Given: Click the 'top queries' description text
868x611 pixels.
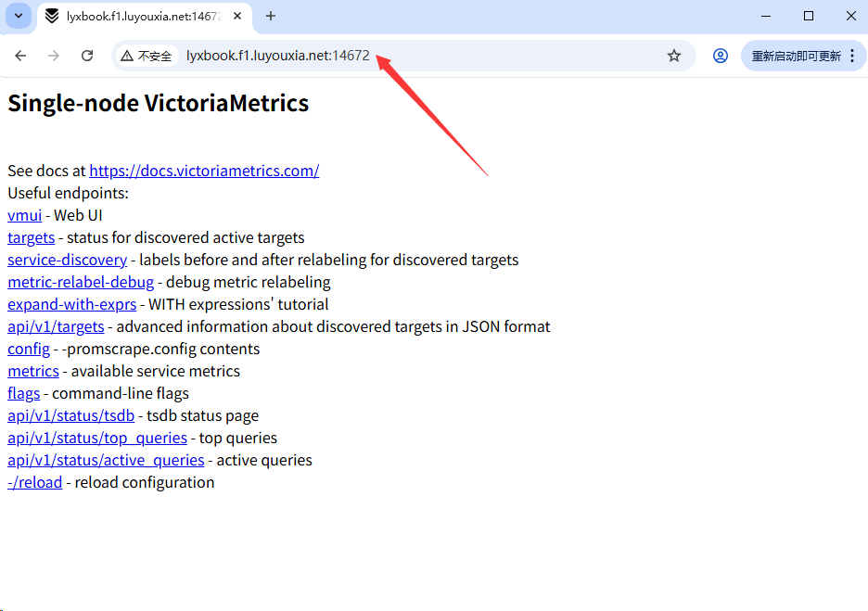Looking at the screenshot, I should (x=238, y=438).
